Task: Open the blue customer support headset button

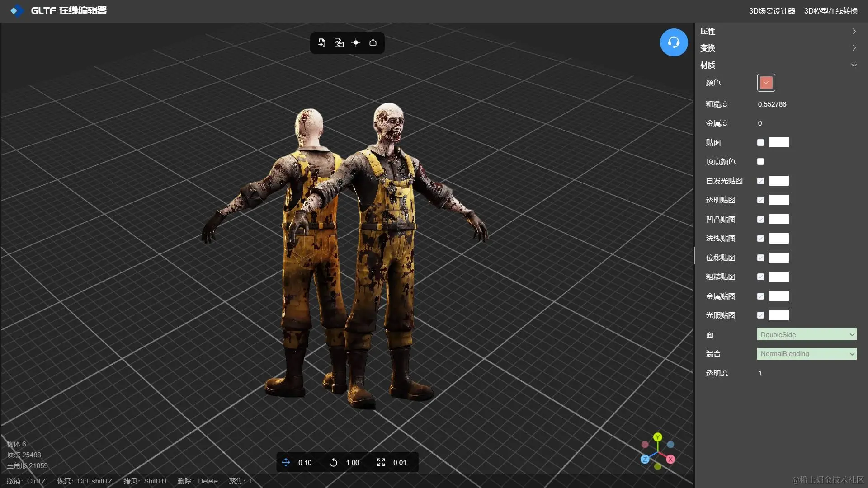Action: click(x=674, y=42)
